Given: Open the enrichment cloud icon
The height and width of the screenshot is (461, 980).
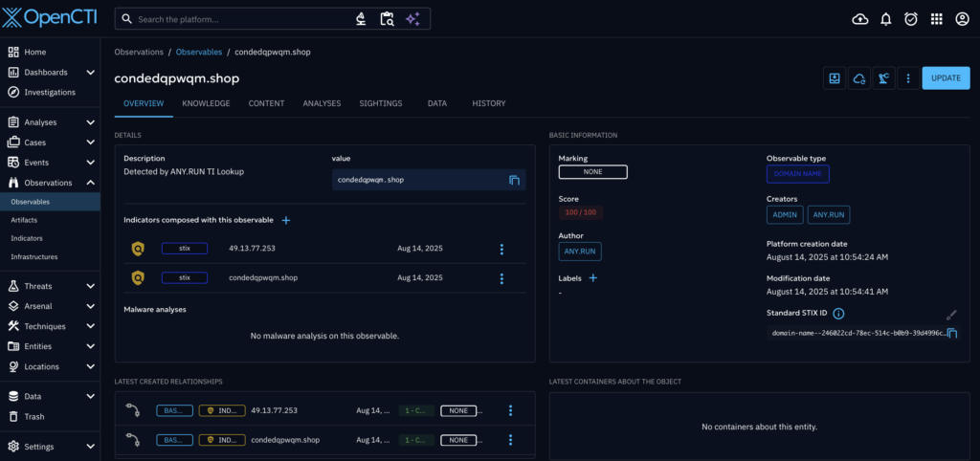Looking at the screenshot, I should [859, 78].
